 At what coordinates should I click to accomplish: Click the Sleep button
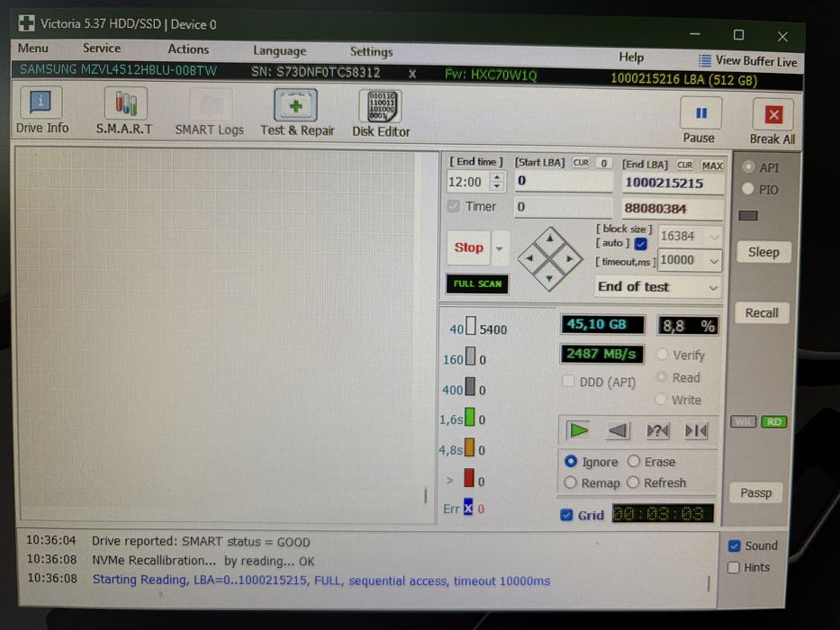point(763,252)
